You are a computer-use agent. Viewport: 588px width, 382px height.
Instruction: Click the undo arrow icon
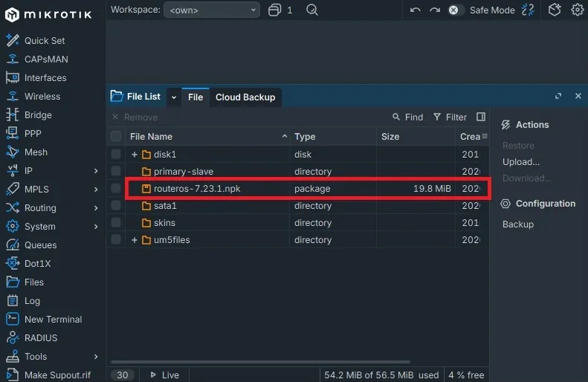(415, 10)
